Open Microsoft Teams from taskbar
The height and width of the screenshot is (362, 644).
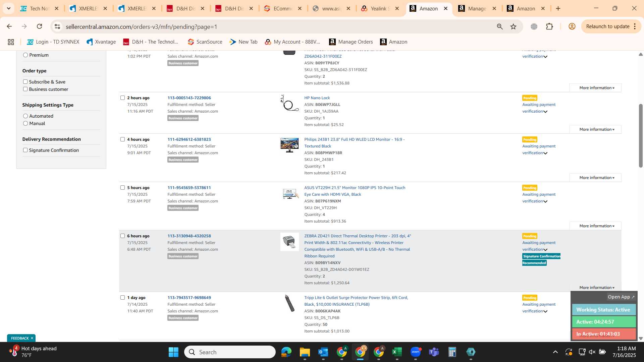[434, 352]
